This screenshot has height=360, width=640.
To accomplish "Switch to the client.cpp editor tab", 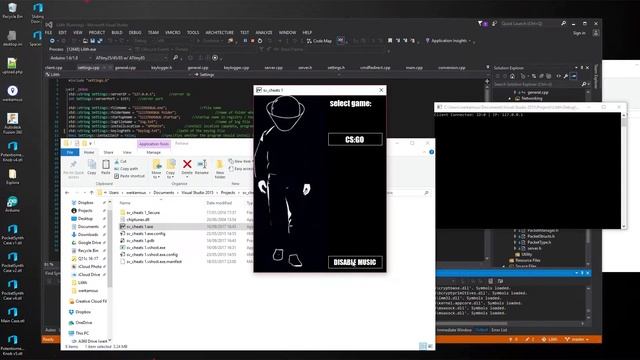I will click(54, 68).
